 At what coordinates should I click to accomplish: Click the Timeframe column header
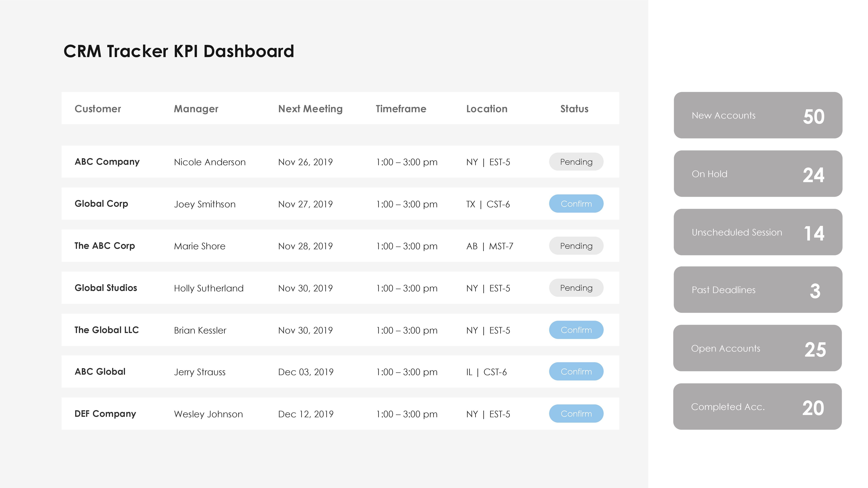401,109
